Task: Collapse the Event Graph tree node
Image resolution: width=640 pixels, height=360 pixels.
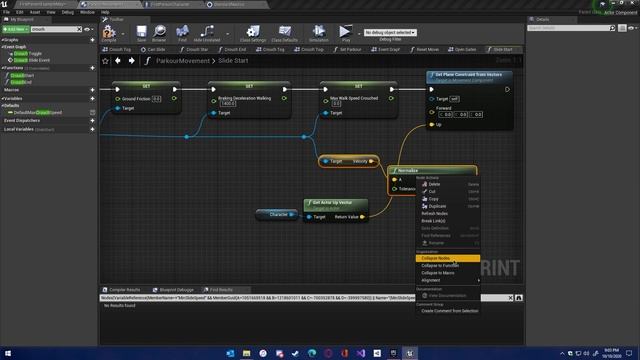Action: pyautogui.click(x=2, y=47)
